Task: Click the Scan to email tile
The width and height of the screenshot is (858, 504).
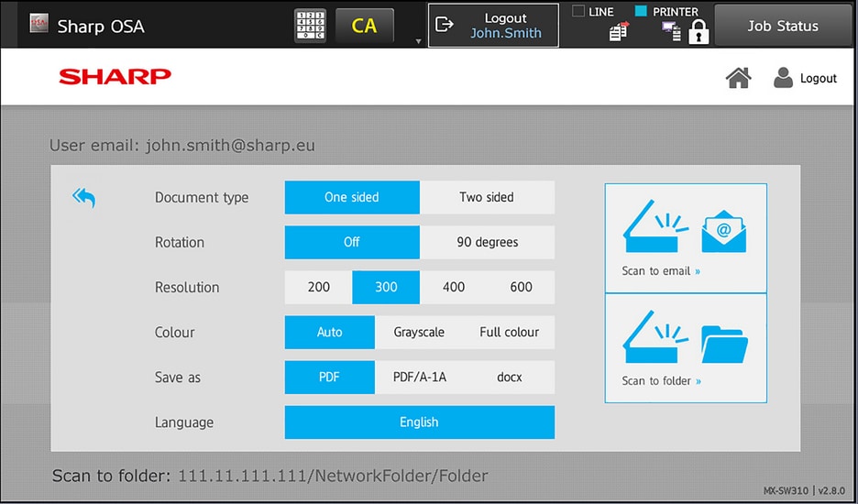Action: [686, 238]
